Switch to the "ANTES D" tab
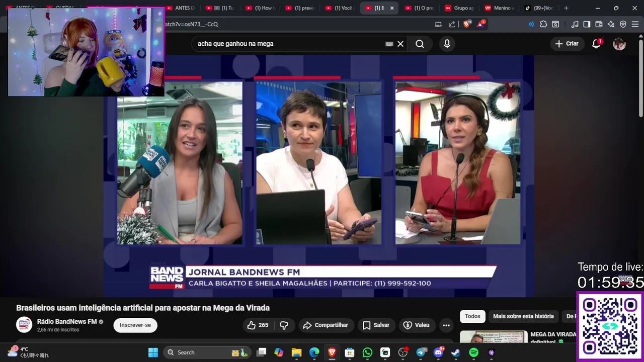644x362 pixels. pyautogui.click(x=180, y=8)
